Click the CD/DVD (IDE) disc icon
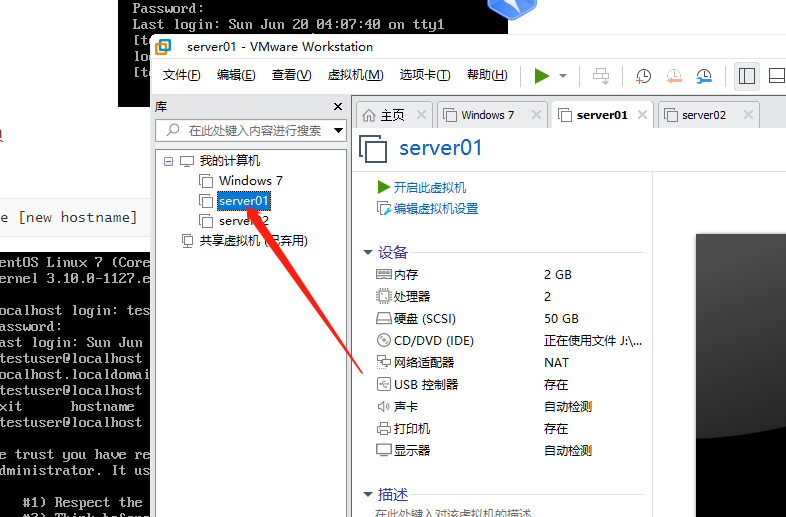786x517 pixels. click(x=383, y=340)
